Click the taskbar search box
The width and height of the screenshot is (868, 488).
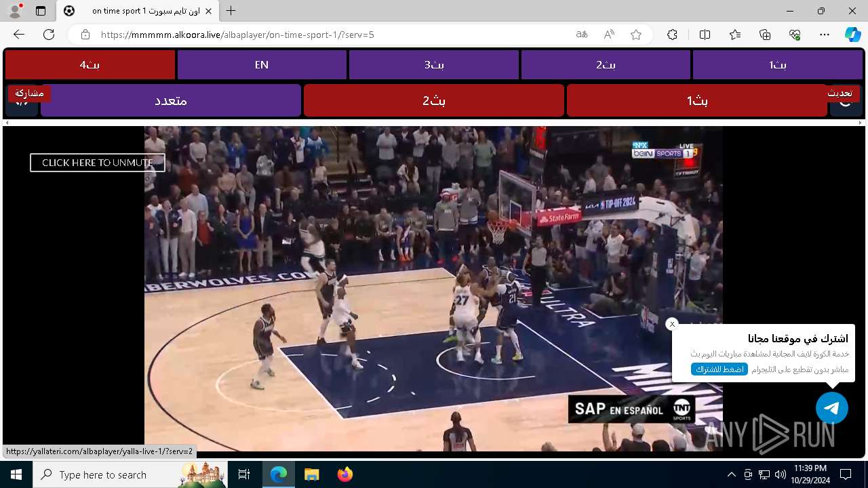(131, 474)
